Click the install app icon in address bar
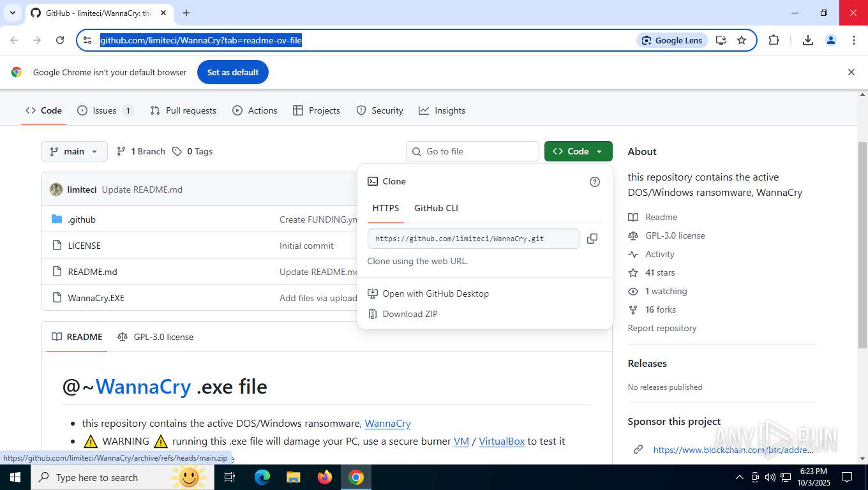The width and height of the screenshot is (868, 490). pyautogui.click(x=721, y=40)
